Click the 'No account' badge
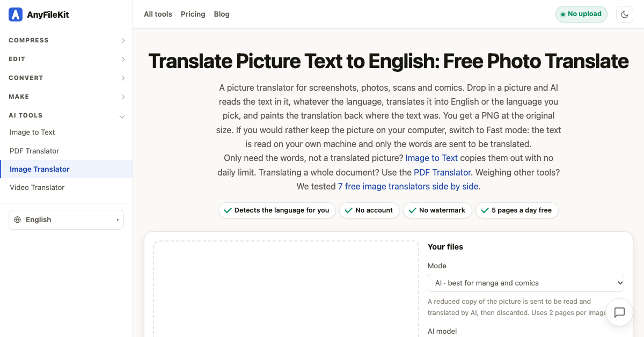This screenshot has height=337, width=644. point(369,210)
